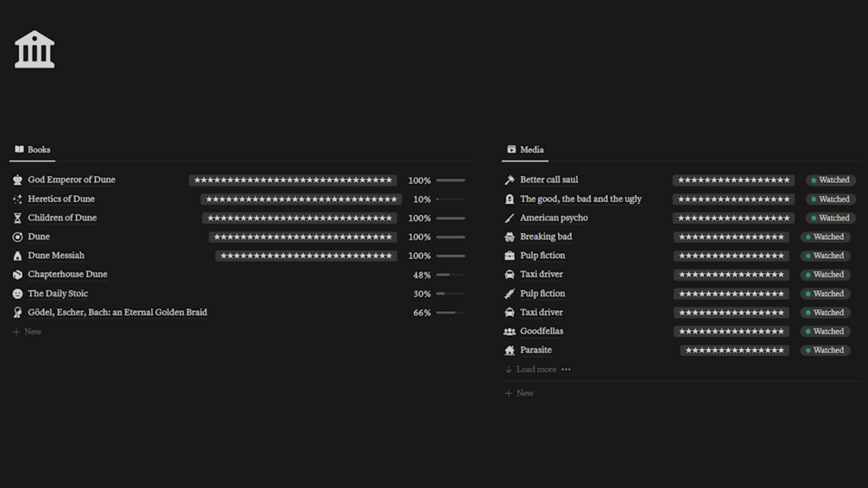Click the briefcase icon beside first Pulp fiction

[510, 257]
